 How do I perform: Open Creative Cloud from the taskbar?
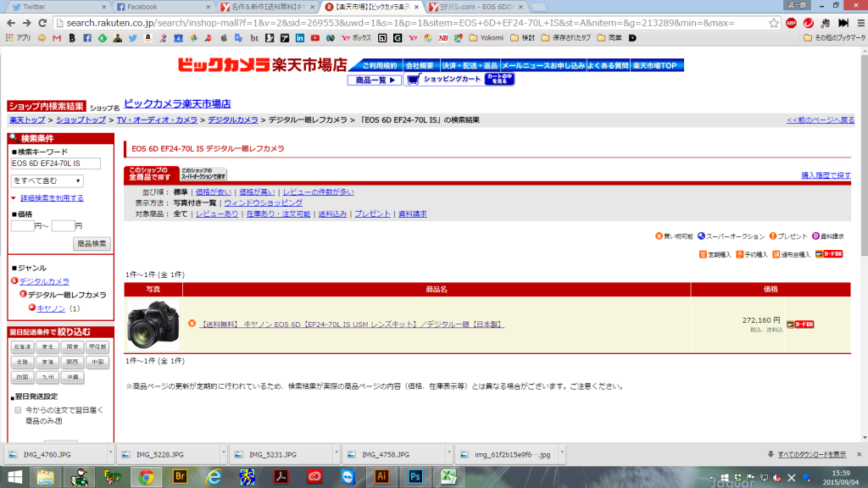pos(314,476)
